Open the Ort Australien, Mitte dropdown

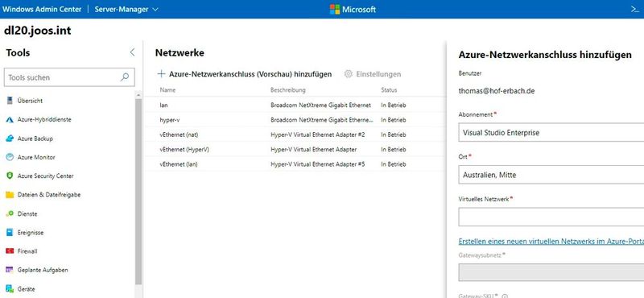click(551, 175)
